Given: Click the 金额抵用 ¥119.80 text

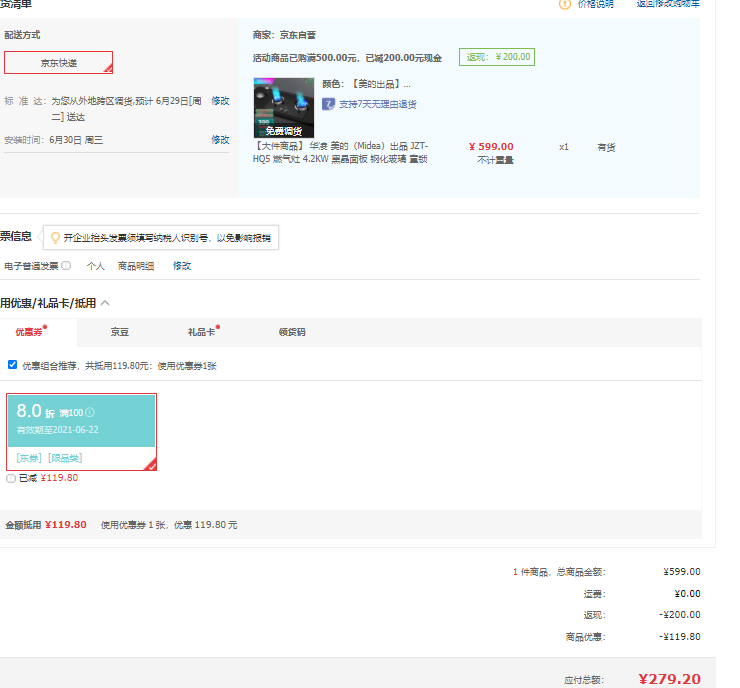Looking at the screenshot, I should click(46, 525).
